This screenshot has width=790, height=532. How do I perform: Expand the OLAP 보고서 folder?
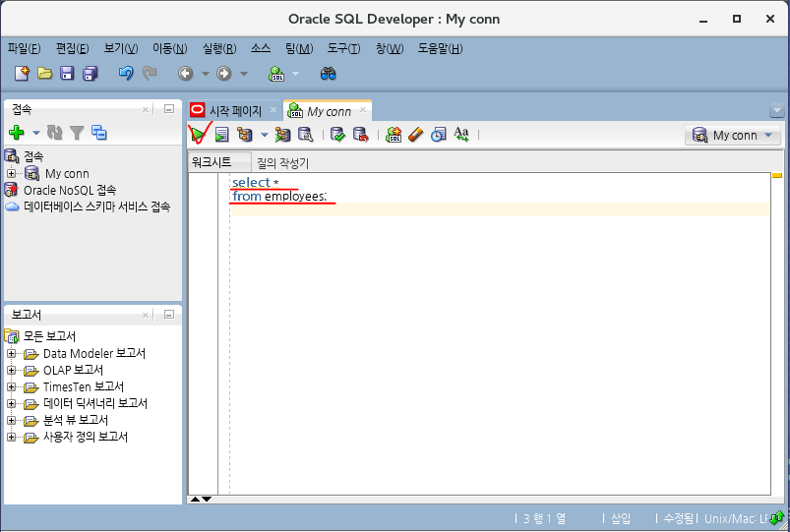point(11,371)
